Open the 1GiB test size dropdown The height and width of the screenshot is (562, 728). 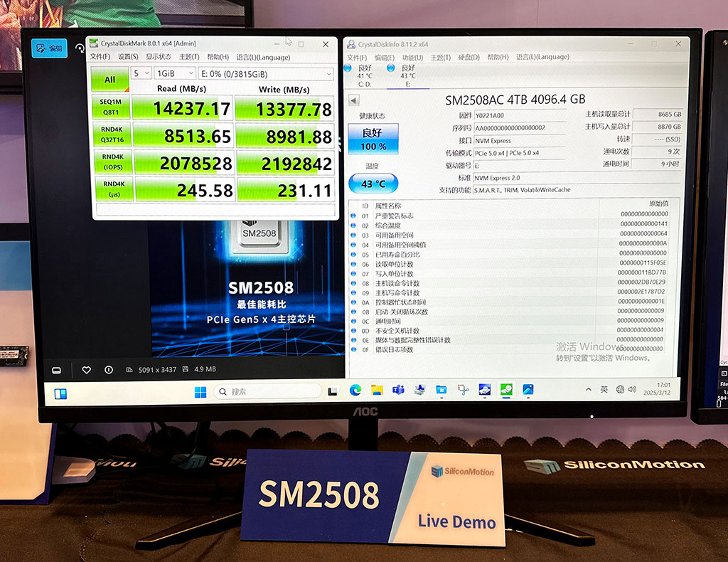coord(174,73)
